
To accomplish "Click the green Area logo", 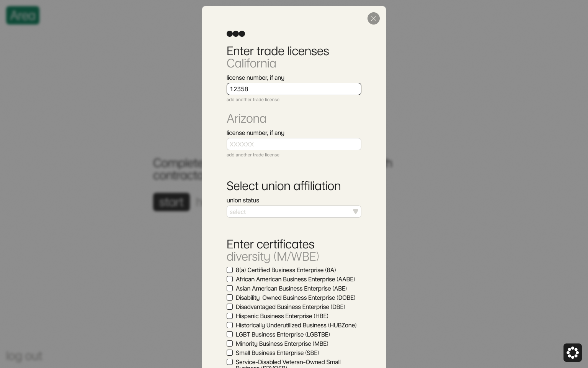I will pos(23,15).
